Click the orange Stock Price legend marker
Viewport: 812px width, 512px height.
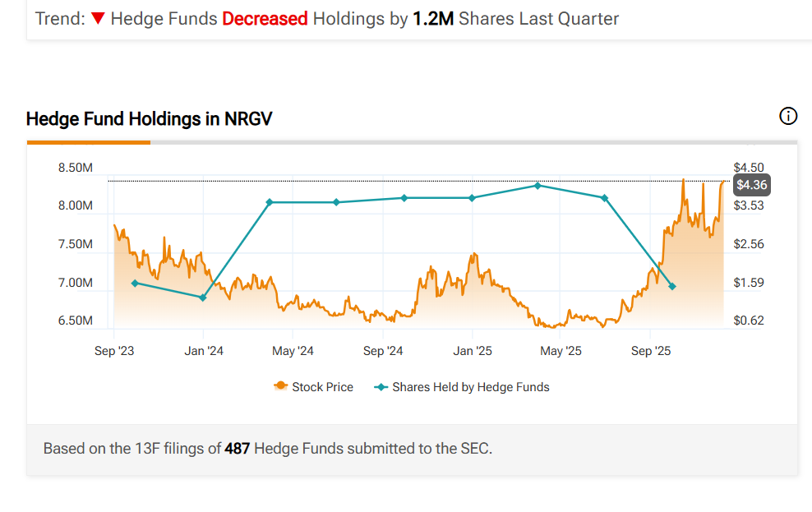tap(280, 387)
